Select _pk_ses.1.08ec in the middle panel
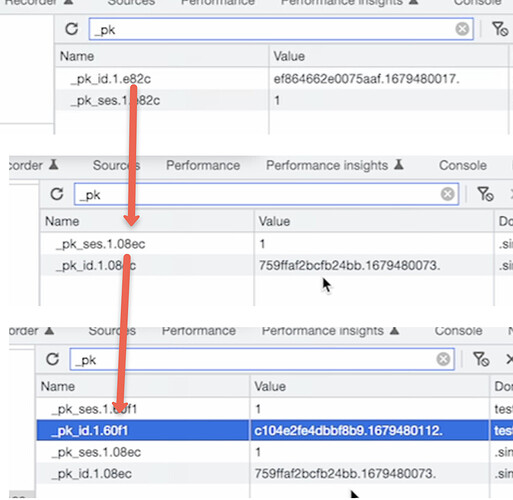513x500 pixels. tap(100, 244)
